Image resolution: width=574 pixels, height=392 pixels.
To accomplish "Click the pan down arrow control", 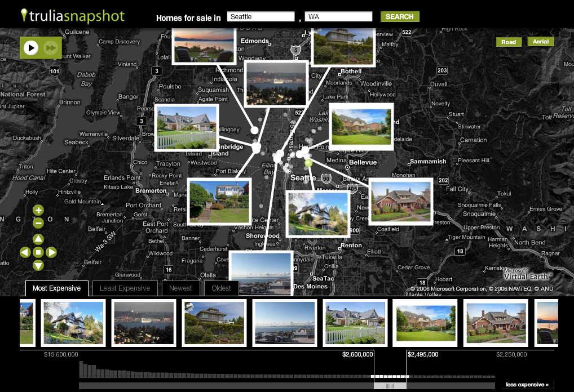I will [38, 266].
